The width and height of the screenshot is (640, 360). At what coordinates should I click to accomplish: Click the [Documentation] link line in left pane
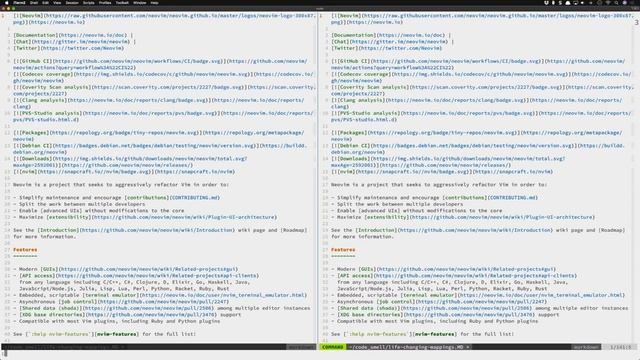[x=73, y=35]
